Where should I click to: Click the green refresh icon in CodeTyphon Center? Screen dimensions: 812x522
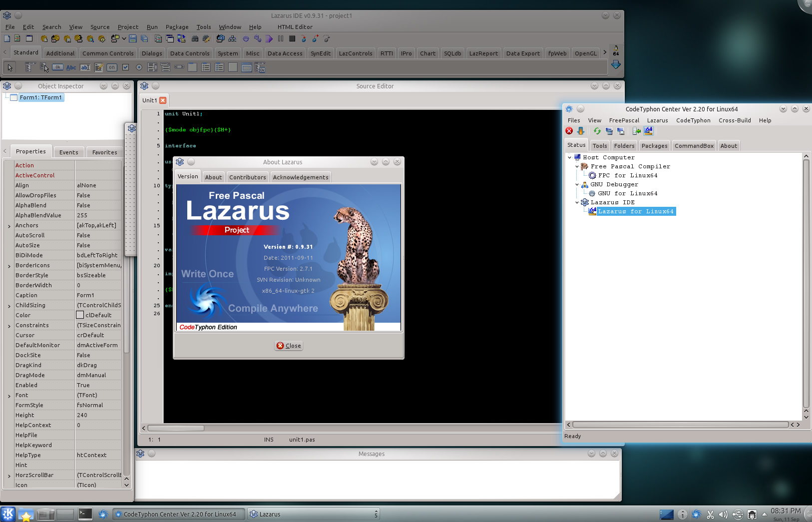[597, 131]
